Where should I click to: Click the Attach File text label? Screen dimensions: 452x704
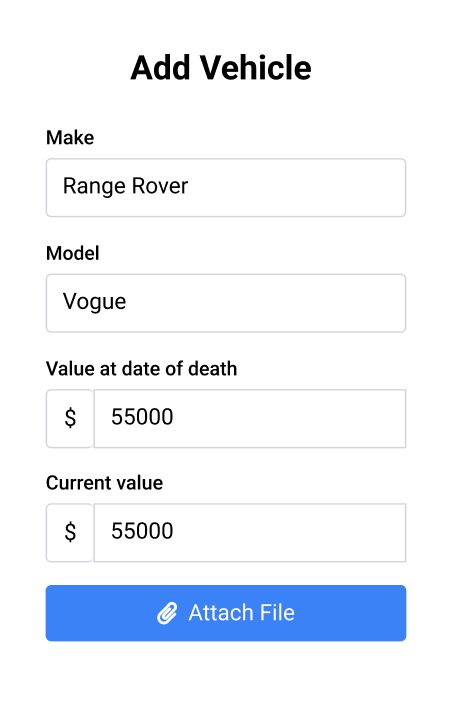(x=241, y=613)
